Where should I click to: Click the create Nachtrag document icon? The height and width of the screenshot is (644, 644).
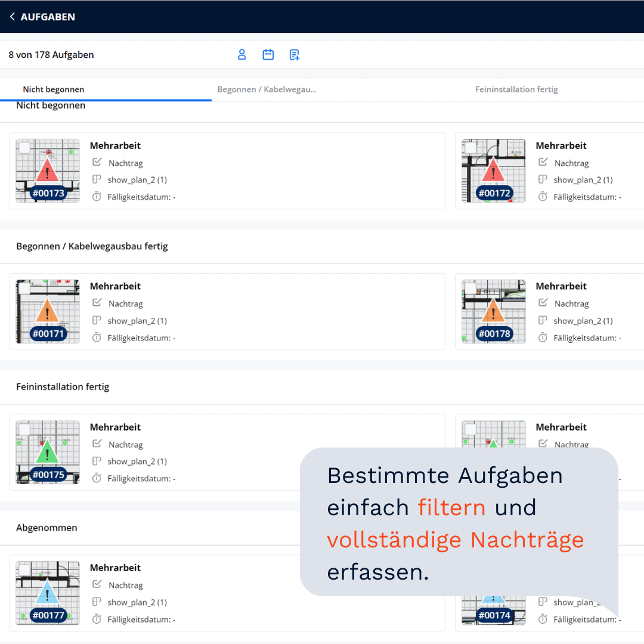pyautogui.click(x=294, y=54)
